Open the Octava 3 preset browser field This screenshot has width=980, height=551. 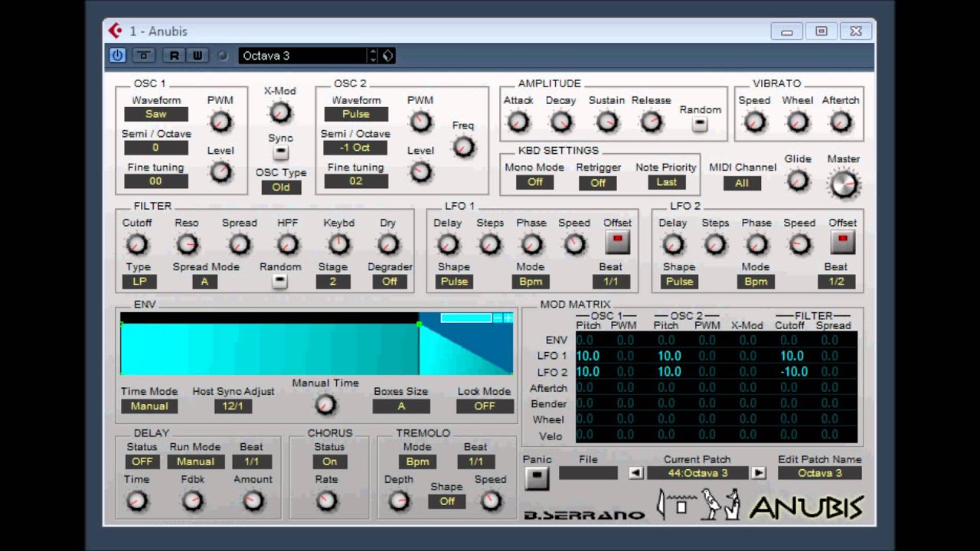click(303, 55)
